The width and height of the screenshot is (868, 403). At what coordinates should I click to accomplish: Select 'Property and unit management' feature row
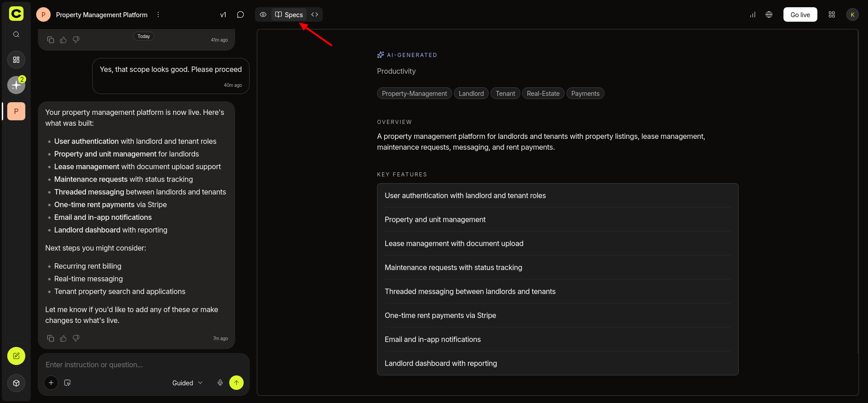[x=557, y=219]
